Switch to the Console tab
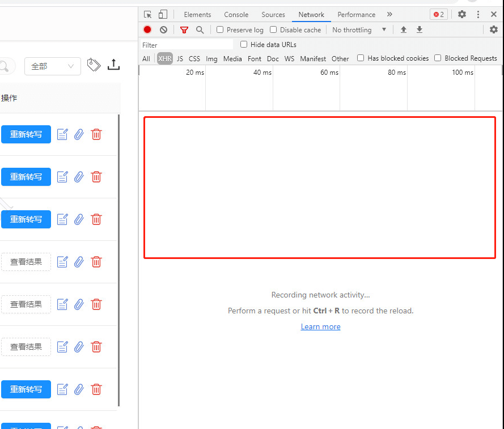This screenshot has height=429, width=504. point(236,15)
